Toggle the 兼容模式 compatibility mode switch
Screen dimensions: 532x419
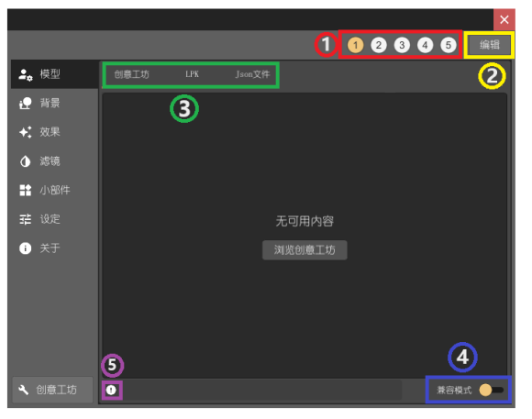point(492,391)
